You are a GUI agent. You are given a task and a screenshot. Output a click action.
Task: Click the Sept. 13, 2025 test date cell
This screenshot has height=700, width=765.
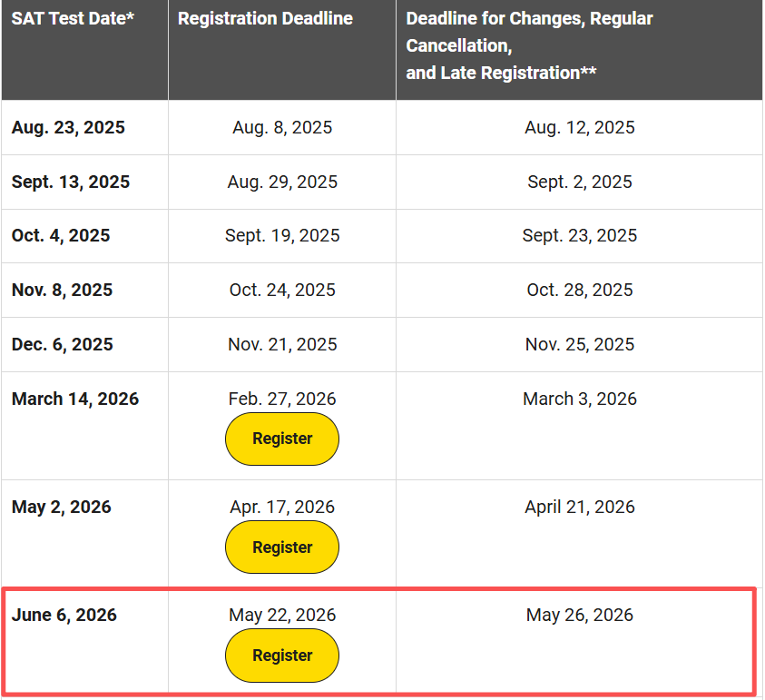click(x=71, y=182)
